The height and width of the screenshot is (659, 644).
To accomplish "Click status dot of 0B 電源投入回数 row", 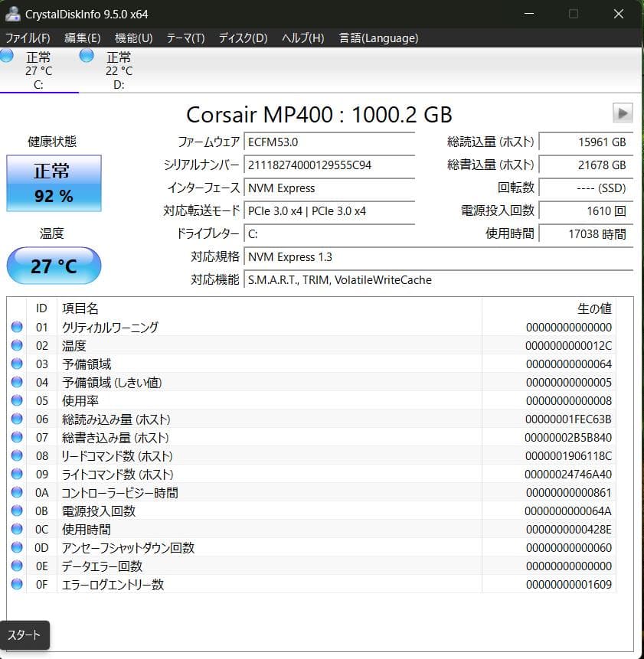I will (17, 511).
